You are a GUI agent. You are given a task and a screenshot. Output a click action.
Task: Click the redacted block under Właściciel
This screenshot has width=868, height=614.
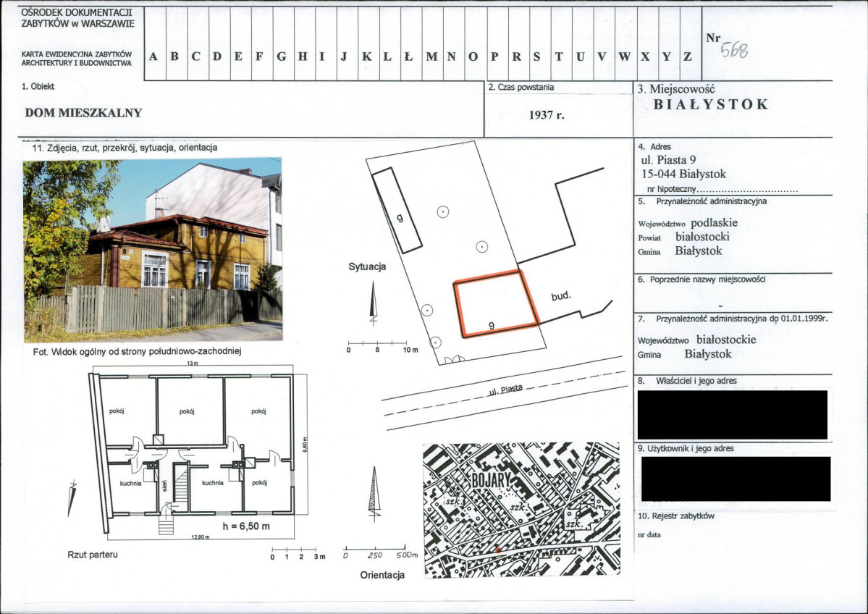(732, 415)
